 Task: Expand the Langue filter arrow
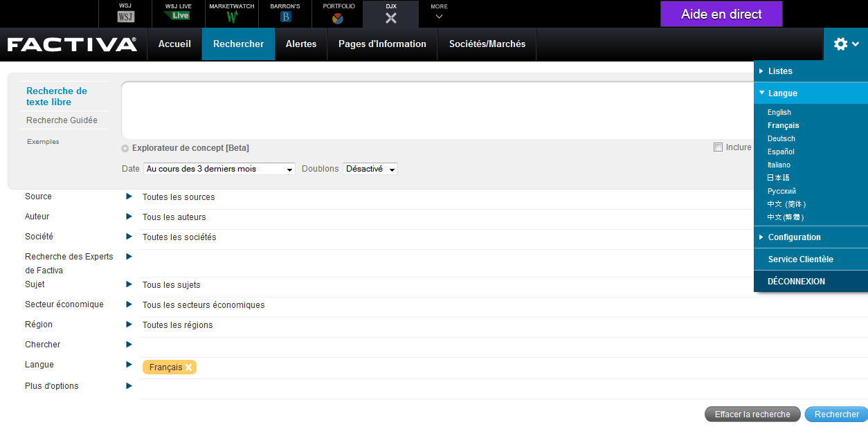click(x=129, y=365)
